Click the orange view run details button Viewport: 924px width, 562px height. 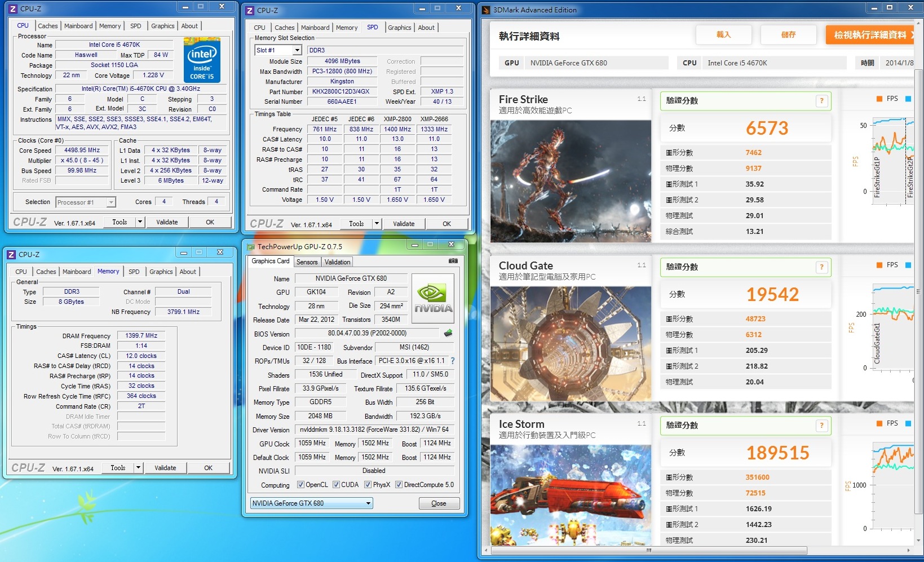[870, 35]
